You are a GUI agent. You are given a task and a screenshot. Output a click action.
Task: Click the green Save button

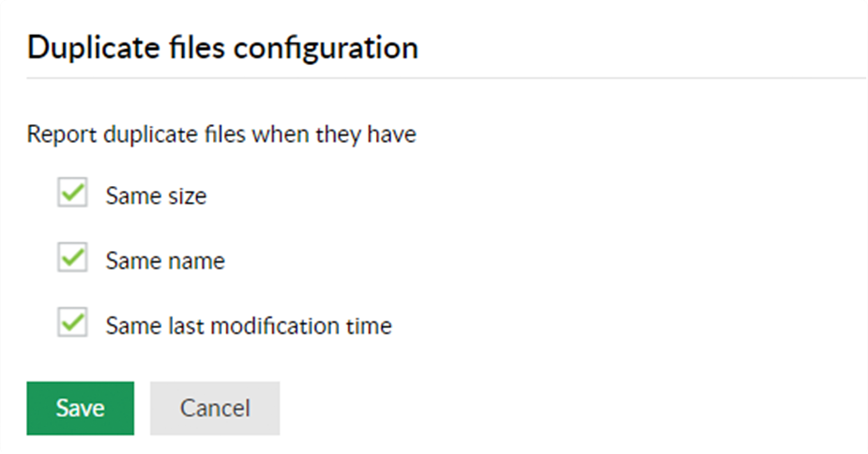80,408
